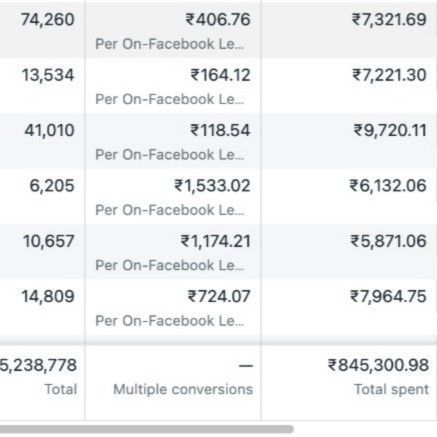Select the ₹164.12 cost per result cell
Screen dimensions: 437x437
pyautogui.click(x=173, y=86)
